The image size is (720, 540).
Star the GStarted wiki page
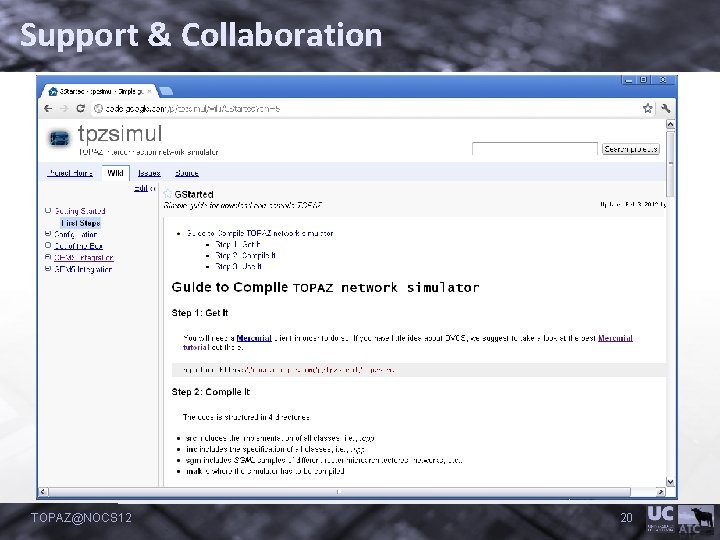(x=168, y=194)
